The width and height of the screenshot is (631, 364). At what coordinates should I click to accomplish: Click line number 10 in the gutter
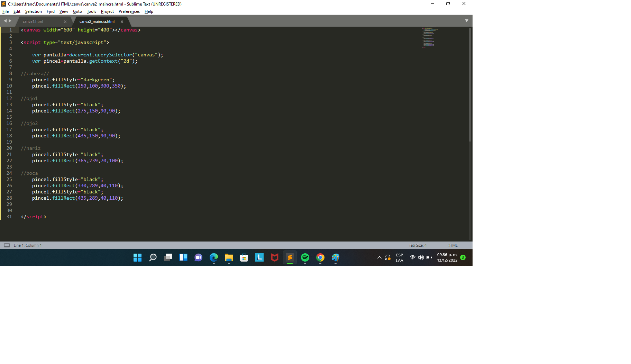click(x=9, y=86)
